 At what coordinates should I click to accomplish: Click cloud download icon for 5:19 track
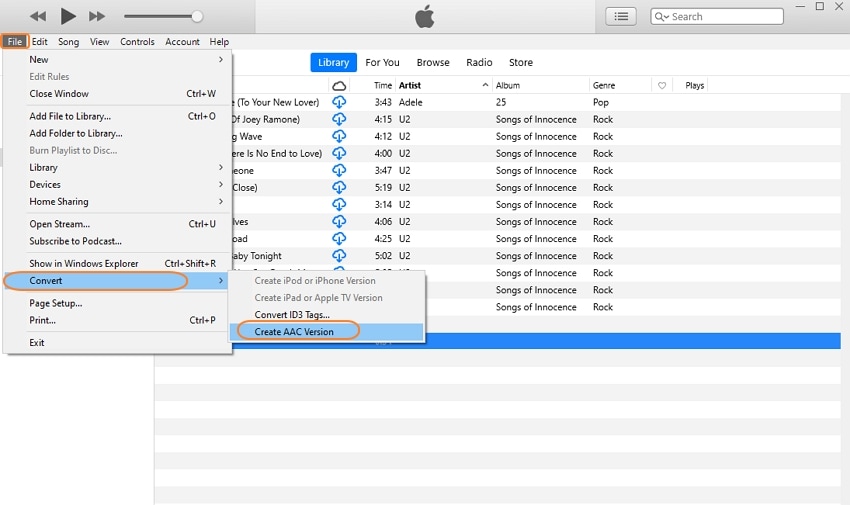pos(339,187)
